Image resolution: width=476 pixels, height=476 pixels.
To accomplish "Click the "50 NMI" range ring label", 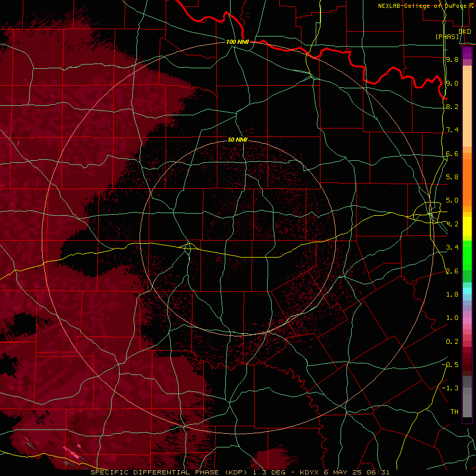I will pyautogui.click(x=237, y=140).
